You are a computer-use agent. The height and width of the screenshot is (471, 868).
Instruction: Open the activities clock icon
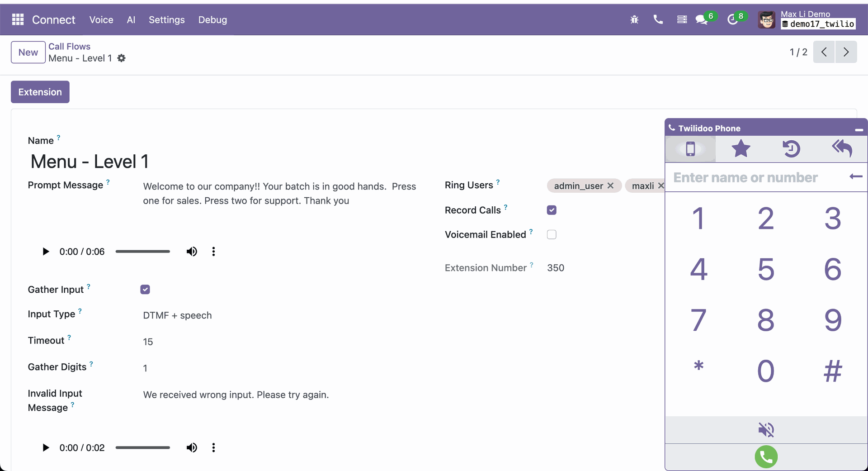click(x=732, y=20)
